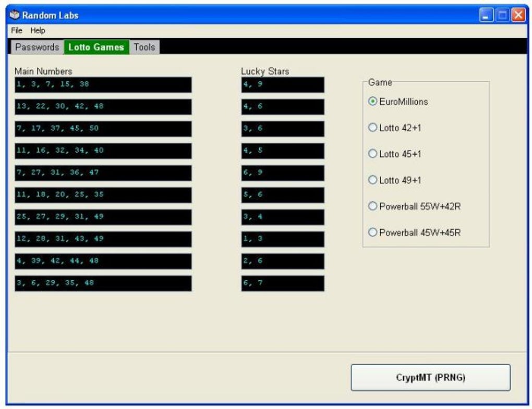Select the Main Numbers row showing 13, 22, 30, 42, 48
This screenshot has height=409, width=532.
point(102,106)
